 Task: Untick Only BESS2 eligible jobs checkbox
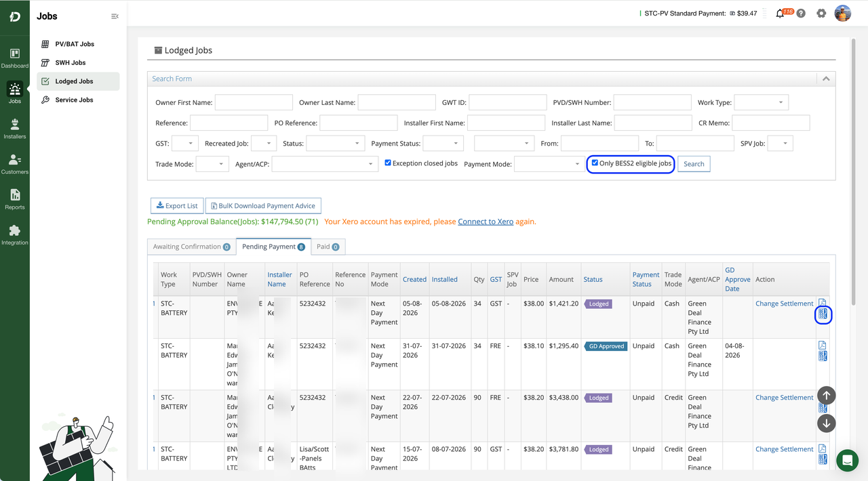click(x=595, y=163)
